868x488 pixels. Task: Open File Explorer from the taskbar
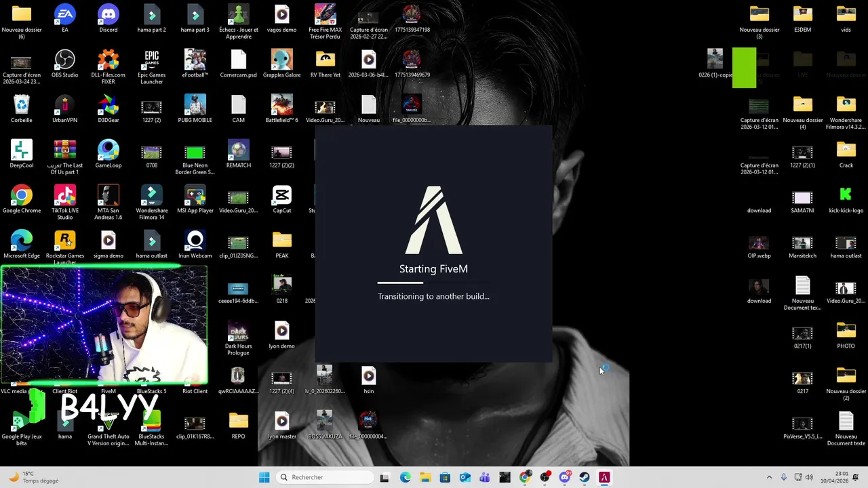click(x=425, y=477)
